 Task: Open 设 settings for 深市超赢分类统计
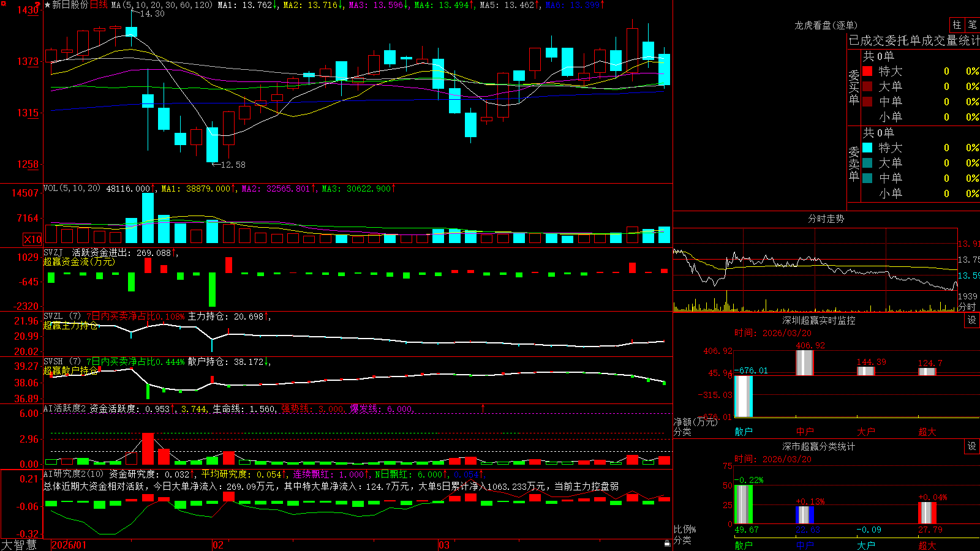point(972,446)
